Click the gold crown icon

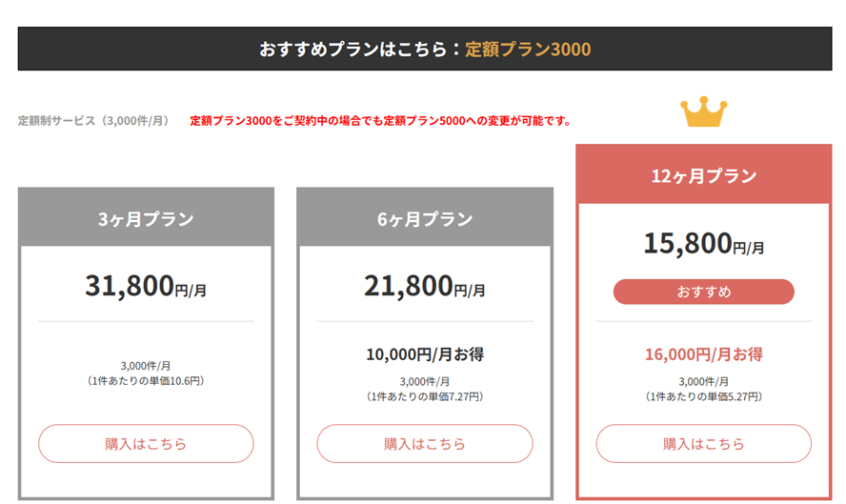point(703,111)
